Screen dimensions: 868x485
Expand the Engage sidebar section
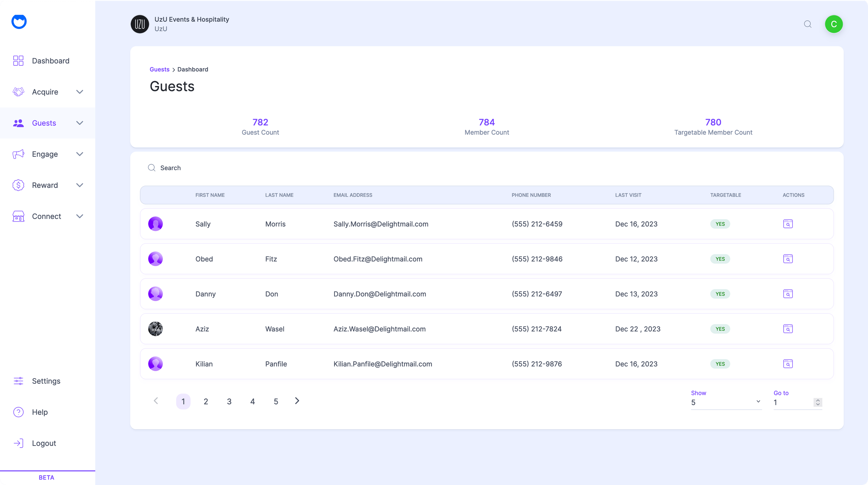coord(79,154)
